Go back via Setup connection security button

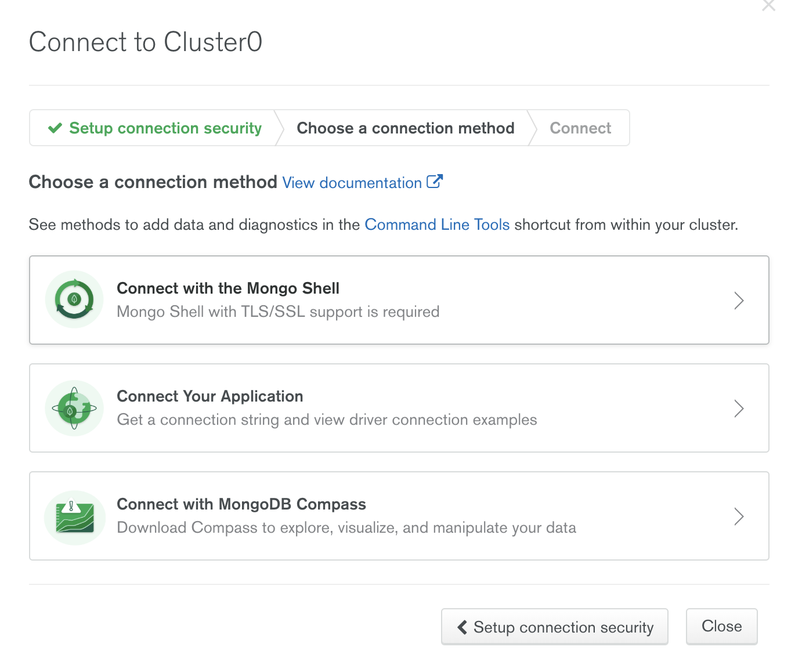(x=554, y=626)
